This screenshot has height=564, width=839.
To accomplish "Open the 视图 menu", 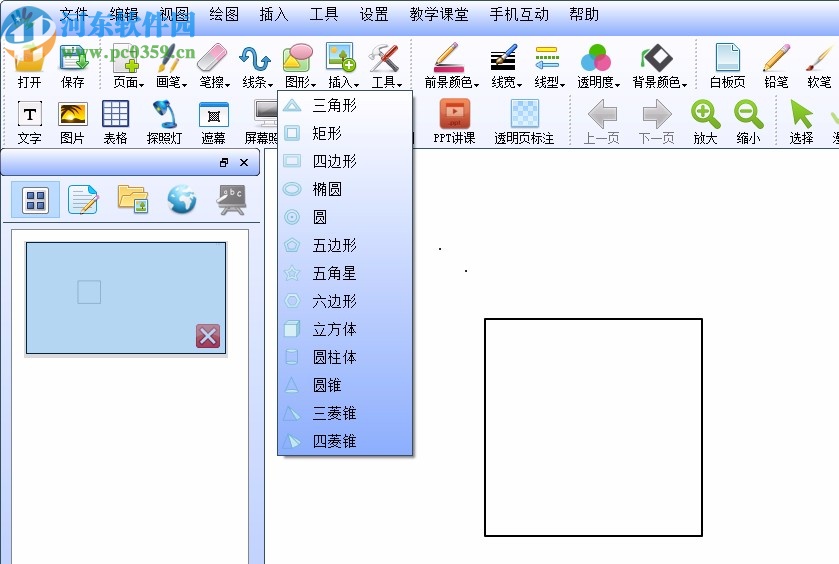I will [x=174, y=14].
